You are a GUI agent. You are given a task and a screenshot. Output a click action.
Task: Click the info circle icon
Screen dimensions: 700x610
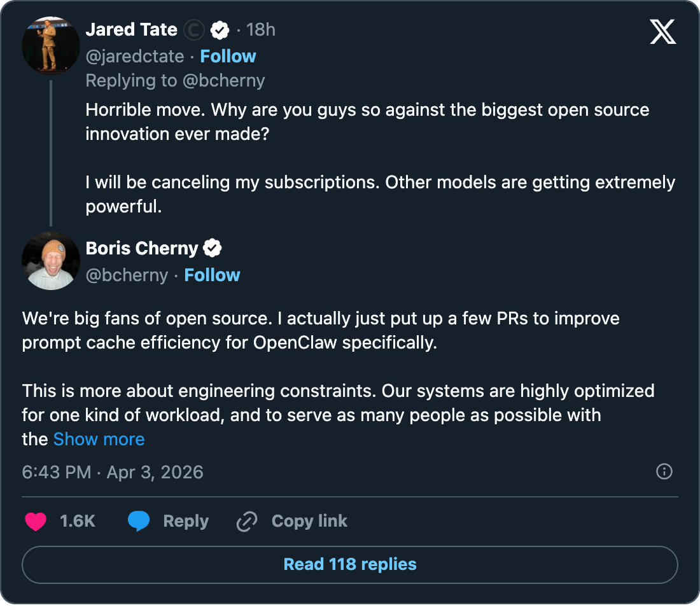tap(664, 471)
